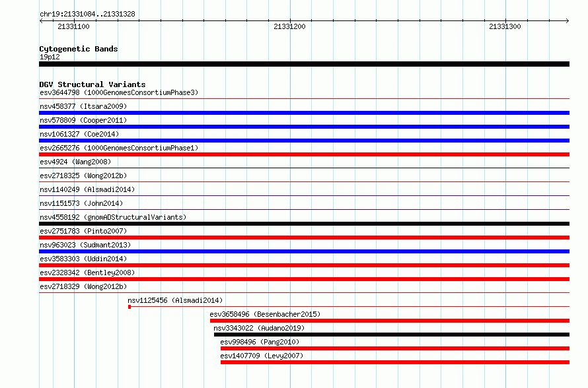This screenshot has width=588, height=388.
Task: Select the esv998496 red variant bar
Action: [395, 348]
